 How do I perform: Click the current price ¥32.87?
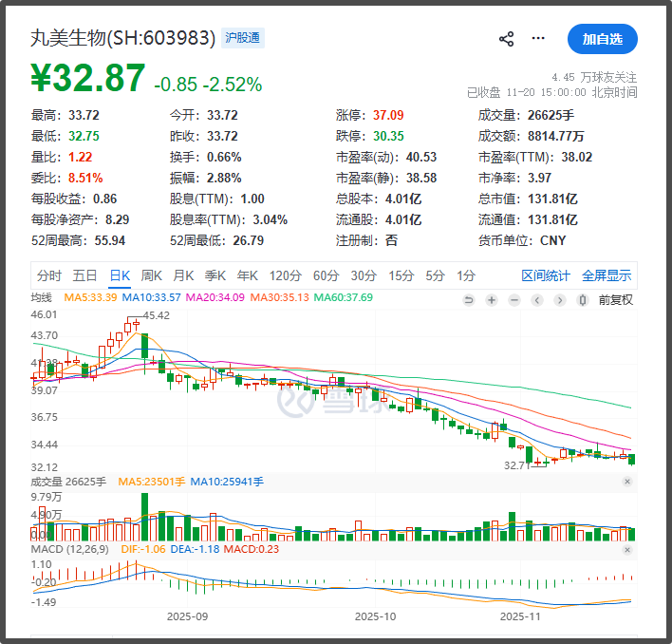88,78
